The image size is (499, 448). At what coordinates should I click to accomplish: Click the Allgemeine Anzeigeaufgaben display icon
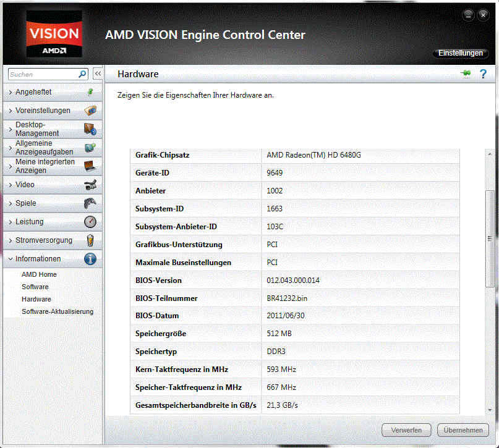90,148
